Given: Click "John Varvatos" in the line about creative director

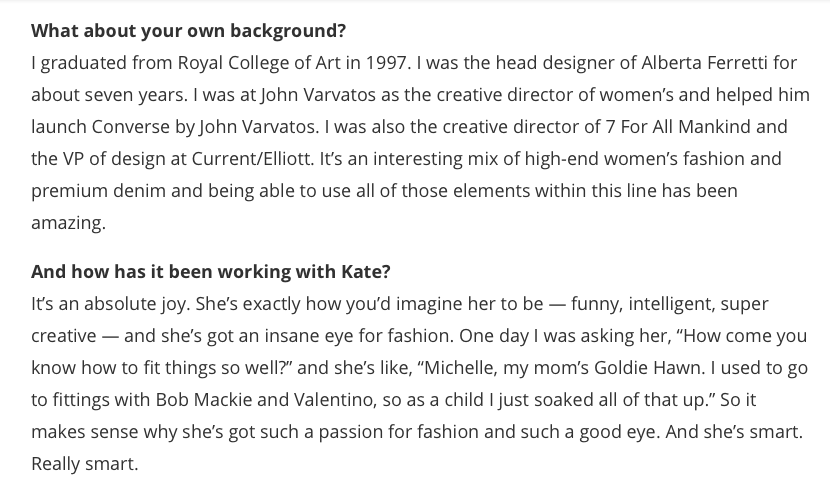Looking at the screenshot, I should 318,95.
